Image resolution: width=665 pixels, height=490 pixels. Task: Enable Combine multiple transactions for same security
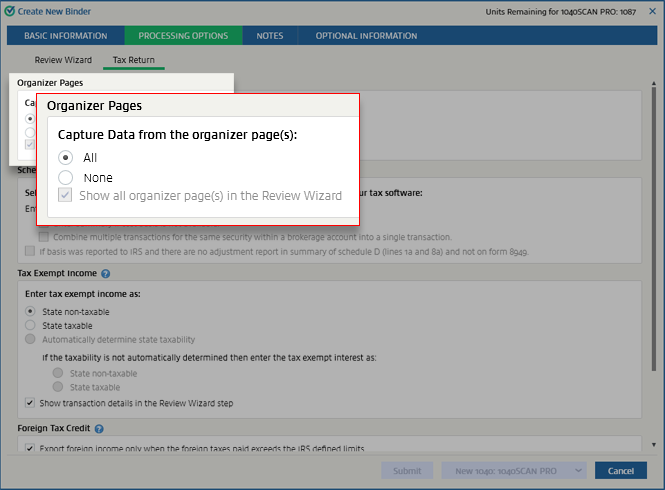coord(44,237)
